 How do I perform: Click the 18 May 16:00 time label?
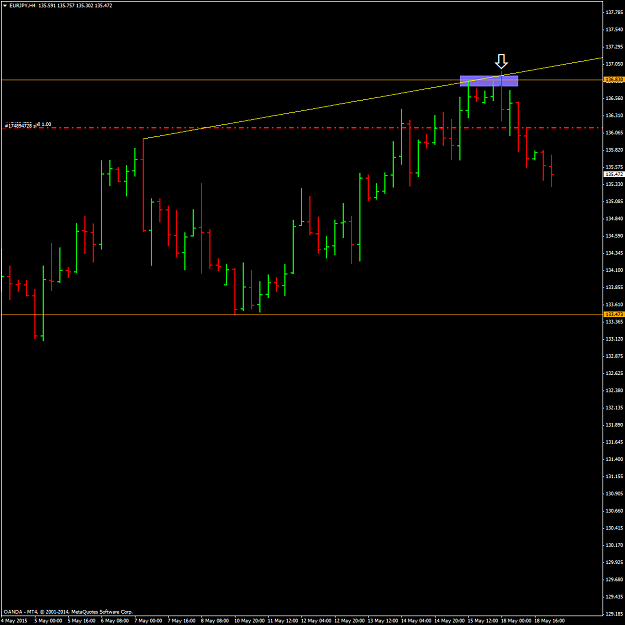pyautogui.click(x=550, y=621)
